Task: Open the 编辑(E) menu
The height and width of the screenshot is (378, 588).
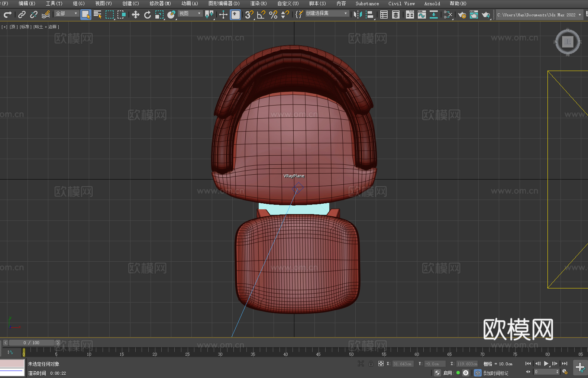Action: [x=27, y=3]
